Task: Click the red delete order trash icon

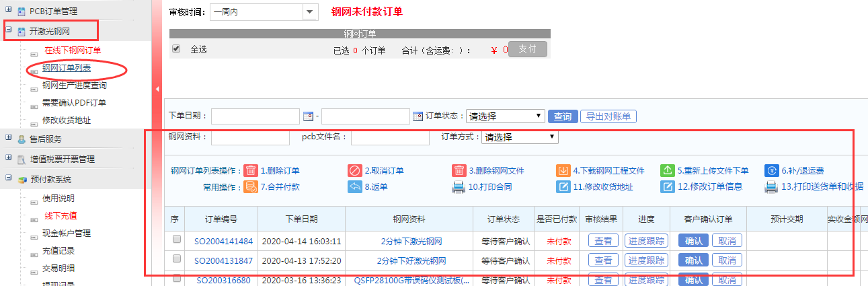Action: 250,170
